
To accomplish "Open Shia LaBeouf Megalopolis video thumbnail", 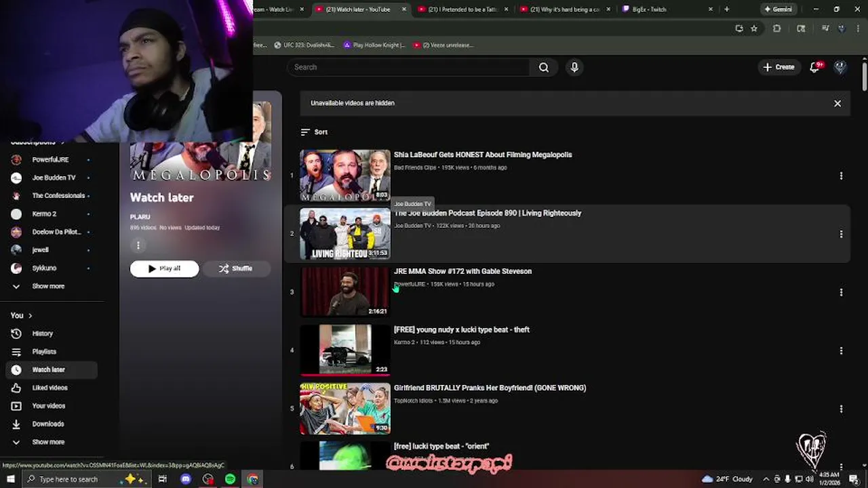I will [x=345, y=176].
